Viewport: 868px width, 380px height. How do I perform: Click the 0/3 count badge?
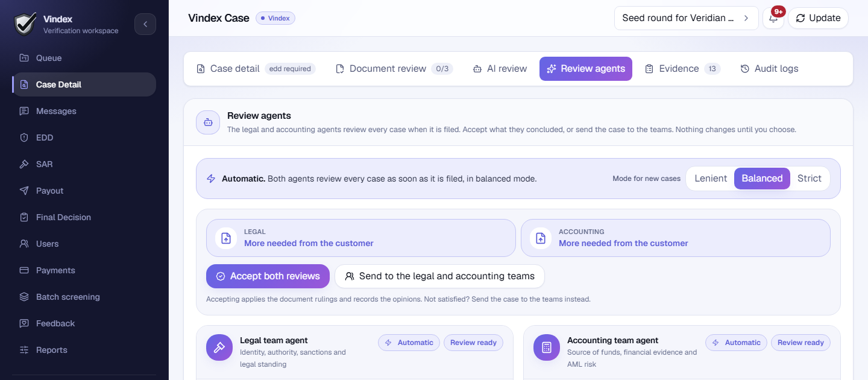[442, 69]
